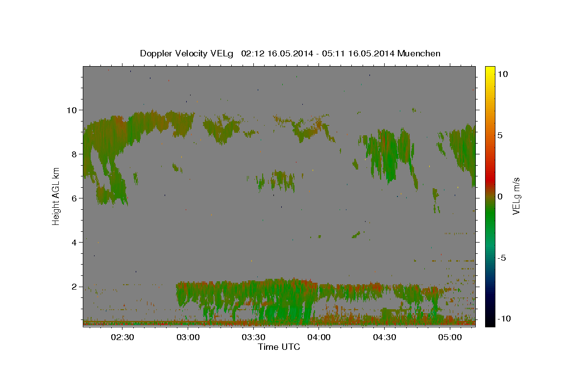This screenshot has height=392, width=588.
Task: Click the height axis label '2'
Action: click(x=74, y=286)
